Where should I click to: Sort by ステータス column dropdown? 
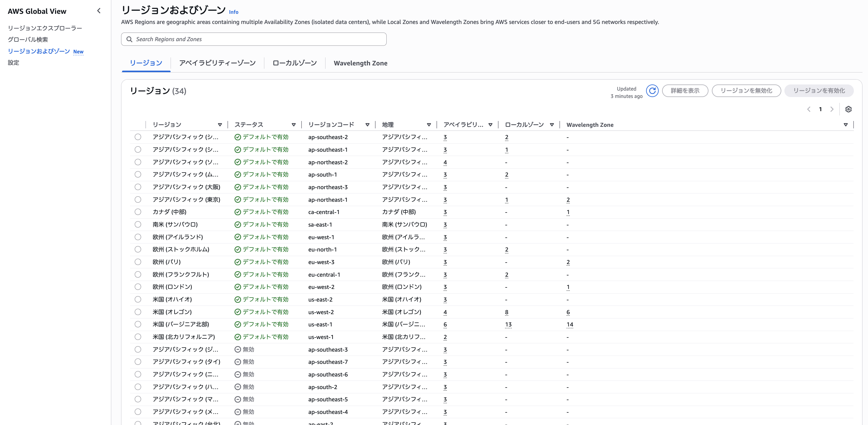click(x=294, y=125)
